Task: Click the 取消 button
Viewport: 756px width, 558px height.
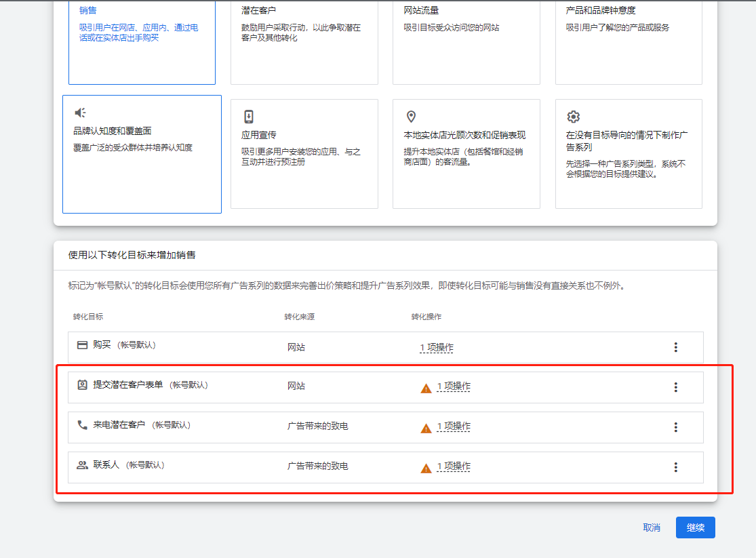Action: 651,527
